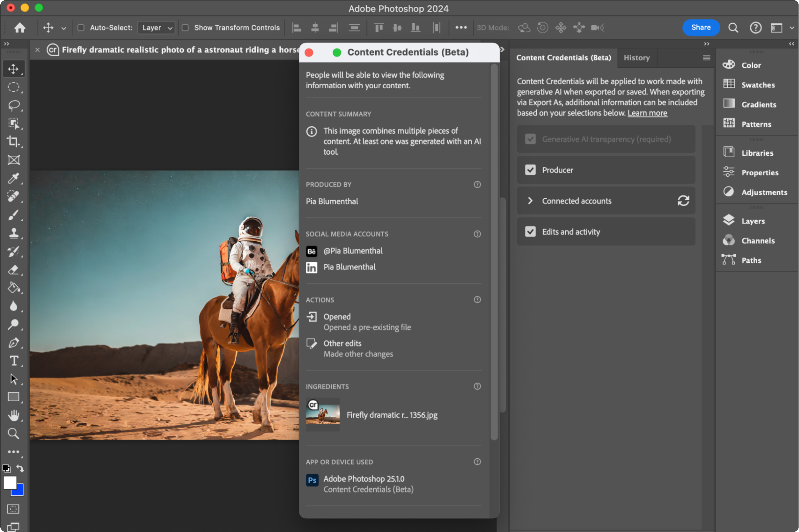Enable the Auto-Select checkbox
Viewport: 799px width, 532px height.
click(x=81, y=28)
